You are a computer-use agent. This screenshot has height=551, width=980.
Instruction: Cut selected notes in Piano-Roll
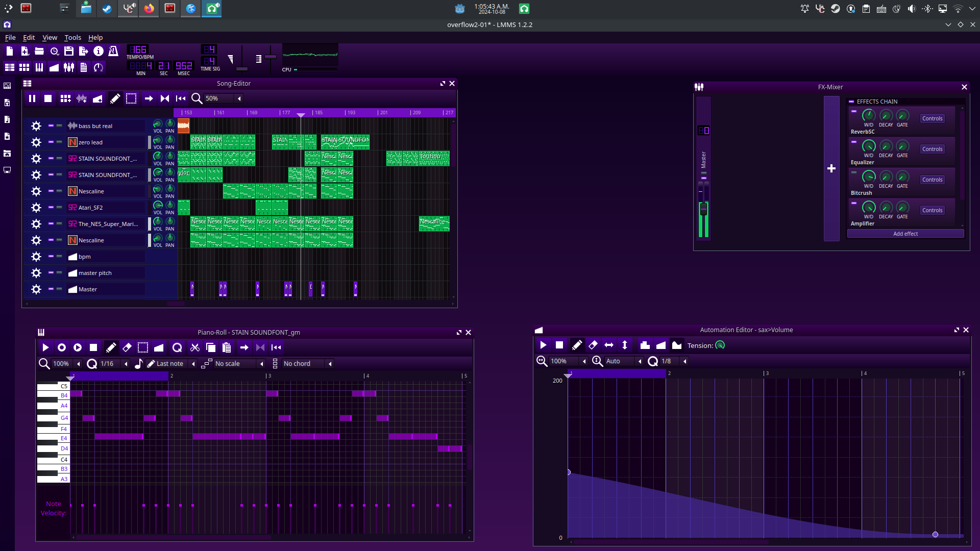click(194, 347)
